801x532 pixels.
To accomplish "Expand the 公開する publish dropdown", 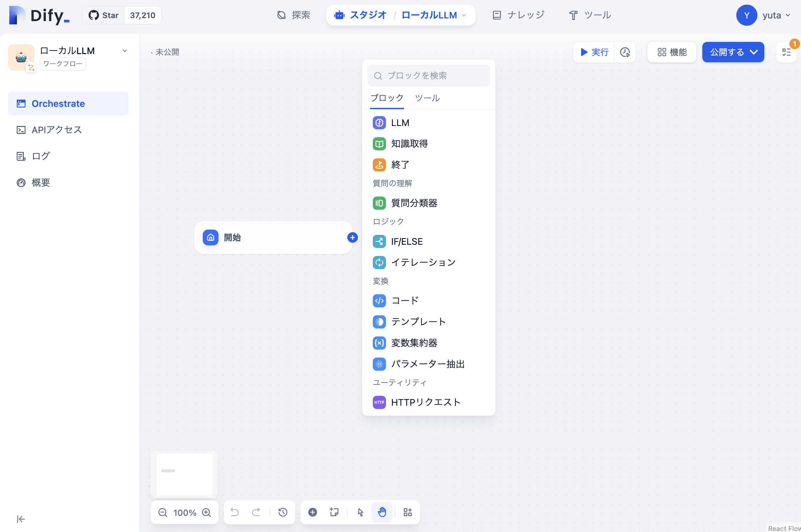I will [754, 52].
